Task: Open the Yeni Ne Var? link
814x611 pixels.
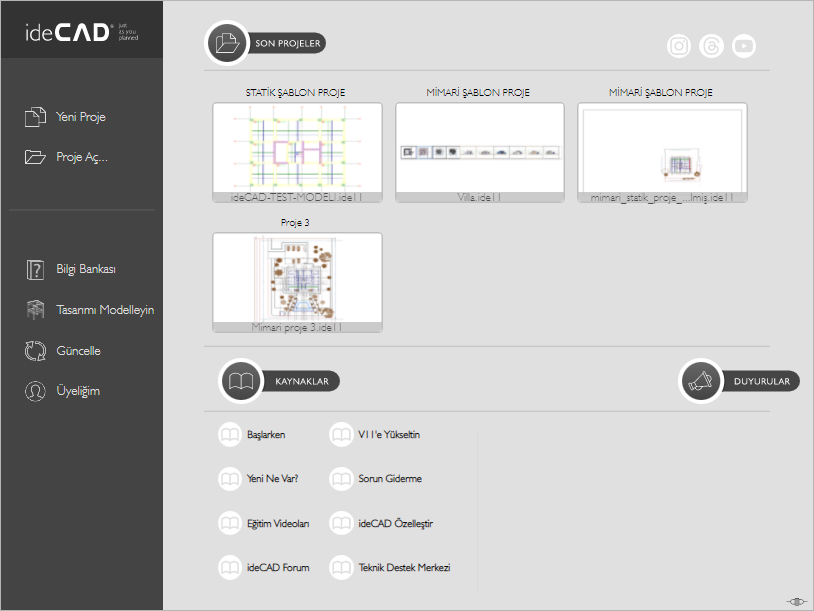Action: [x=273, y=479]
